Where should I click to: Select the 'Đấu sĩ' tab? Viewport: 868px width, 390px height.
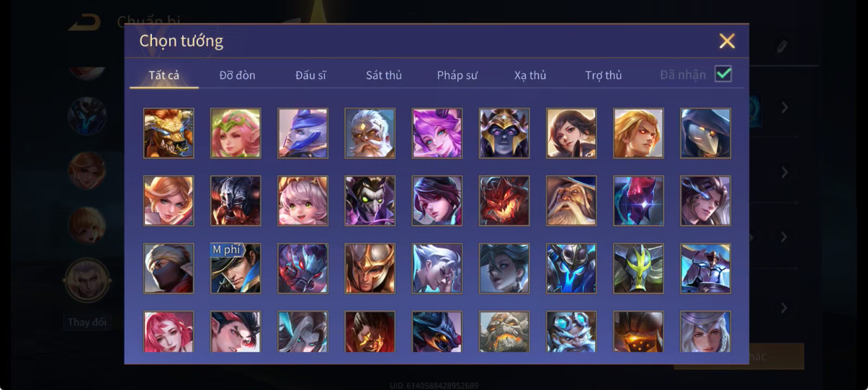(x=310, y=75)
